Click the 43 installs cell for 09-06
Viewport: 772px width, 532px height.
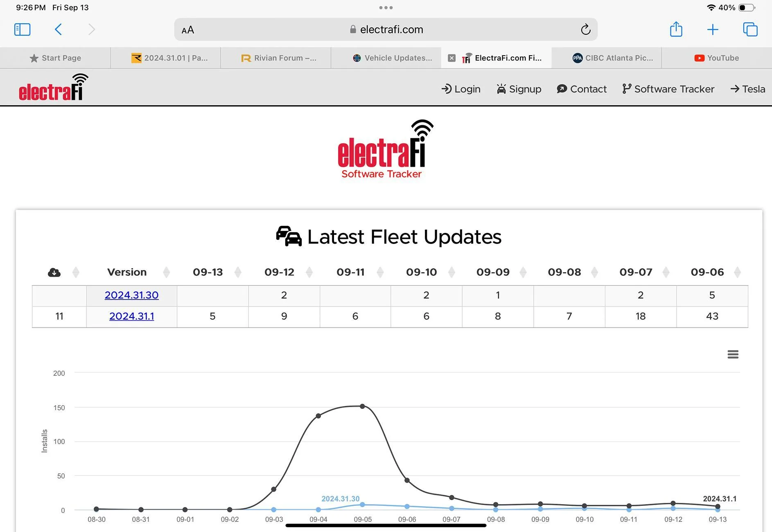[712, 316]
